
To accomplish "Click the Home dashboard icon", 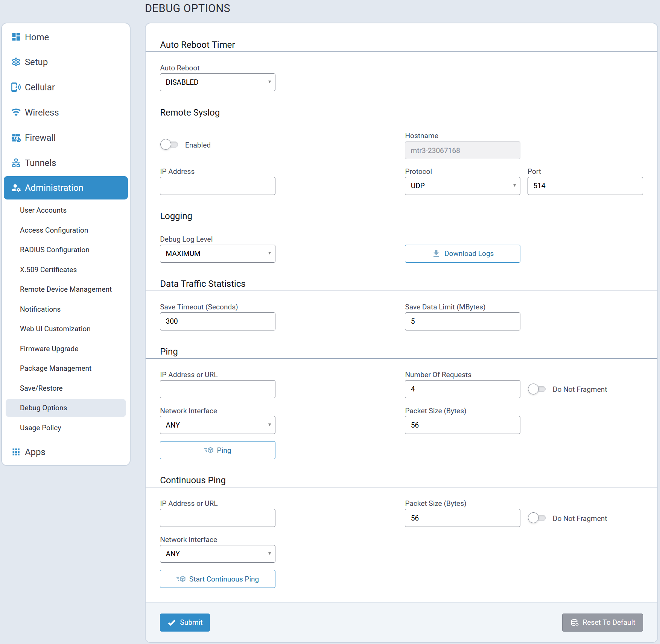I will (16, 37).
